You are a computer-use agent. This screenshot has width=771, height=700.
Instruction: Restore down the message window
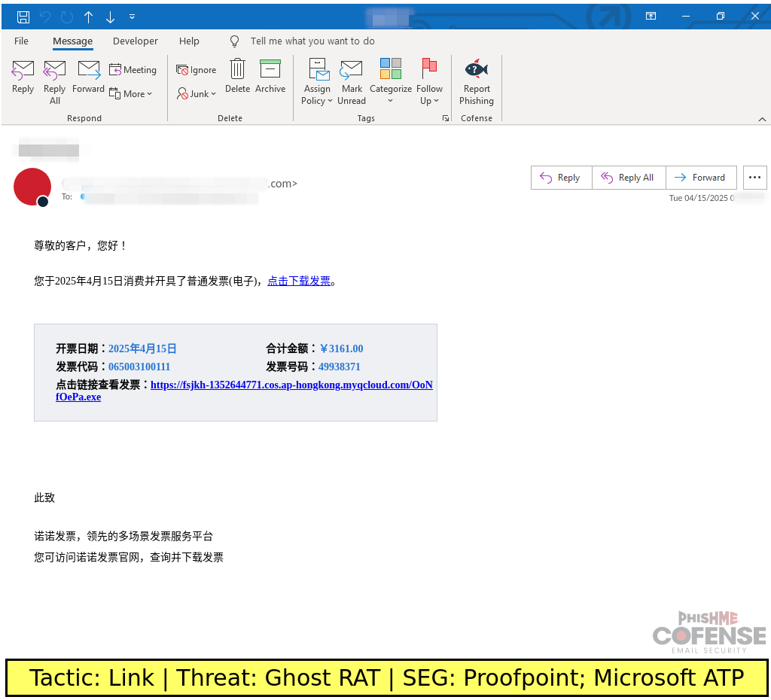coord(721,17)
